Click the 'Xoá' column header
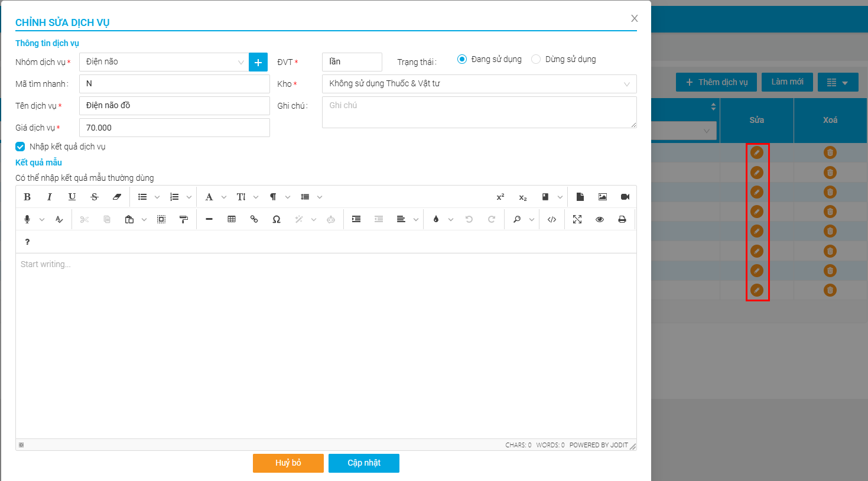The height and width of the screenshot is (481, 868). pos(830,120)
